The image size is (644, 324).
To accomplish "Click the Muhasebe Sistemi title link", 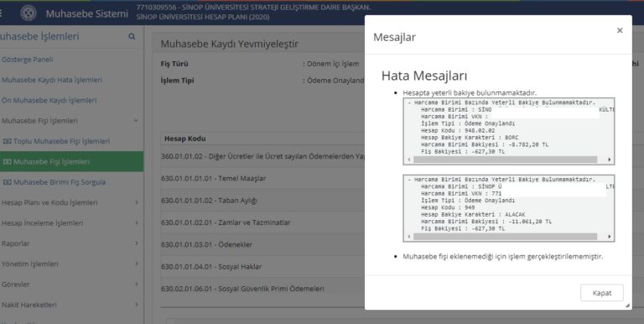I will click(x=86, y=13).
